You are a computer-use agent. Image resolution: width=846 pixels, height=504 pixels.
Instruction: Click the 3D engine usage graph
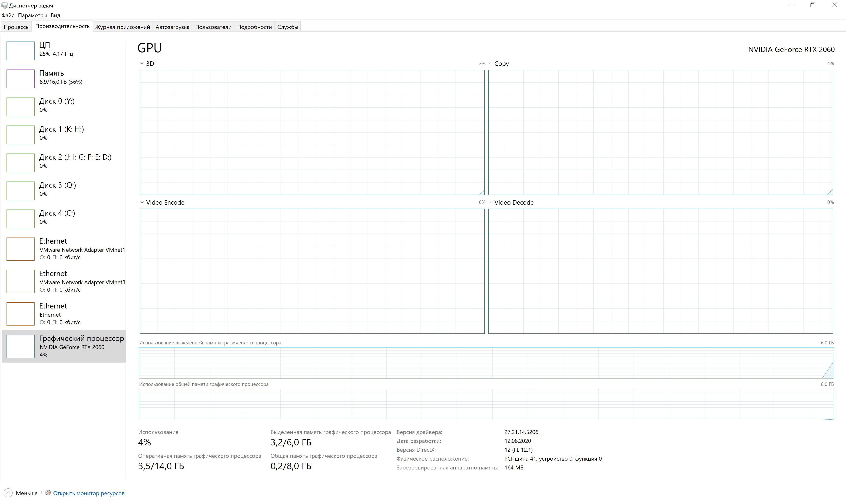tap(312, 132)
